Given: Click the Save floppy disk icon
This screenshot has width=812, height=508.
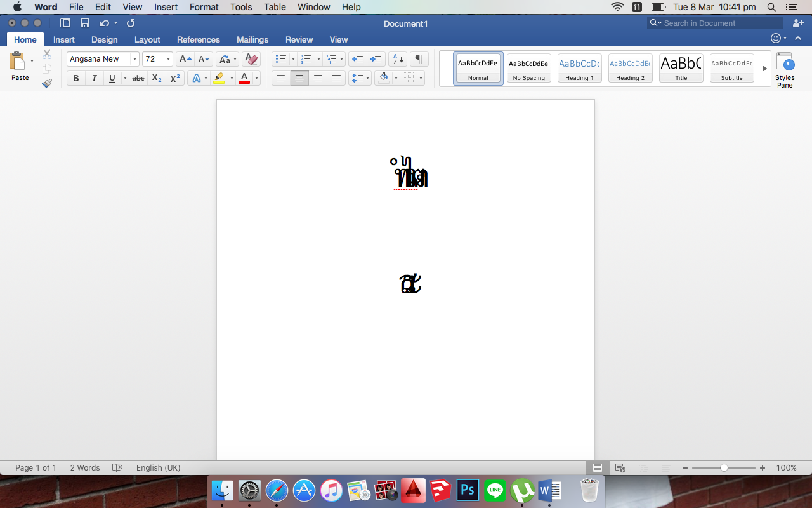Looking at the screenshot, I should pyautogui.click(x=85, y=23).
